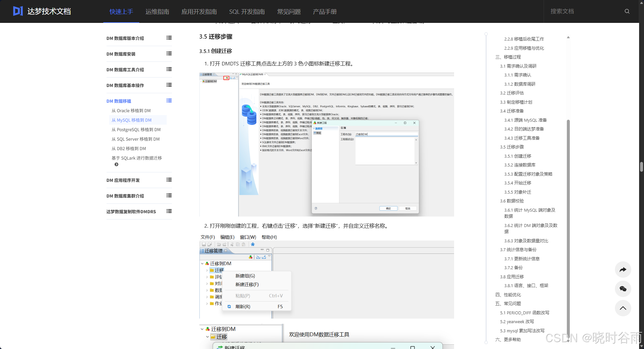Click the WeChat floating icon
Image resolution: width=644 pixels, height=349 pixels.
pyautogui.click(x=623, y=288)
